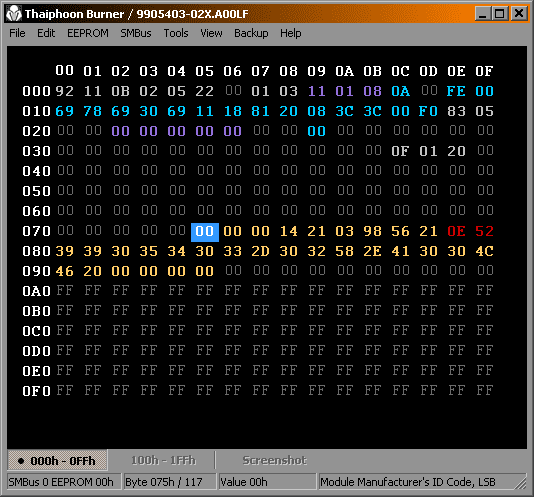
Task: Select byte 20 at row 030 column 0E
Action: [456, 151]
